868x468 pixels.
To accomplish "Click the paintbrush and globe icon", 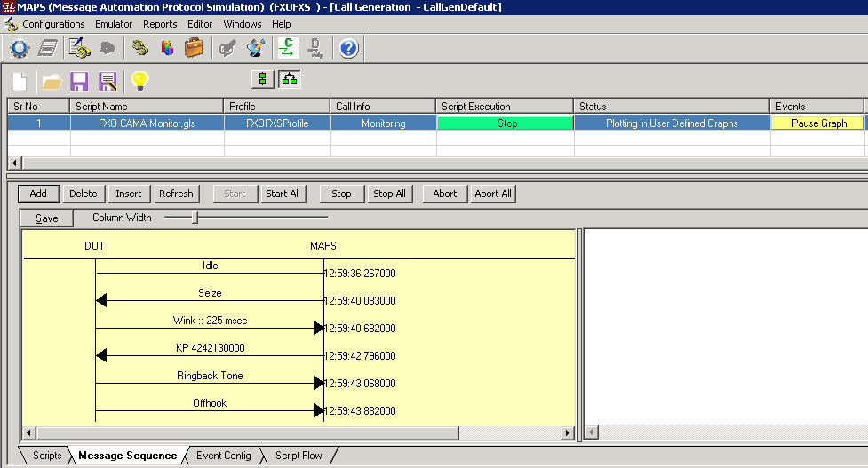I will [255, 48].
